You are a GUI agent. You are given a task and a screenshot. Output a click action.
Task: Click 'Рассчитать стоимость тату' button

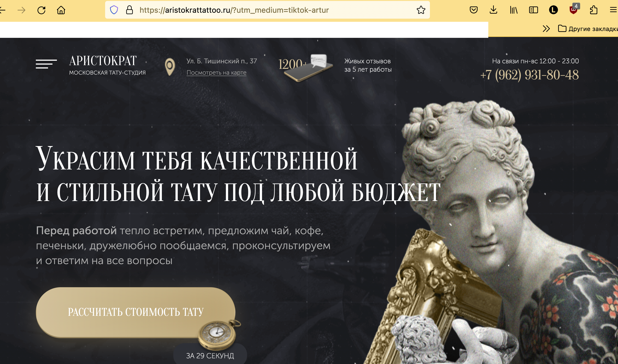point(135,312)
